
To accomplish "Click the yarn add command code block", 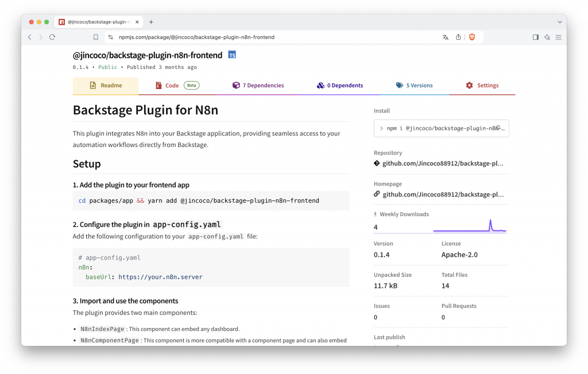I will click(211, 201).
